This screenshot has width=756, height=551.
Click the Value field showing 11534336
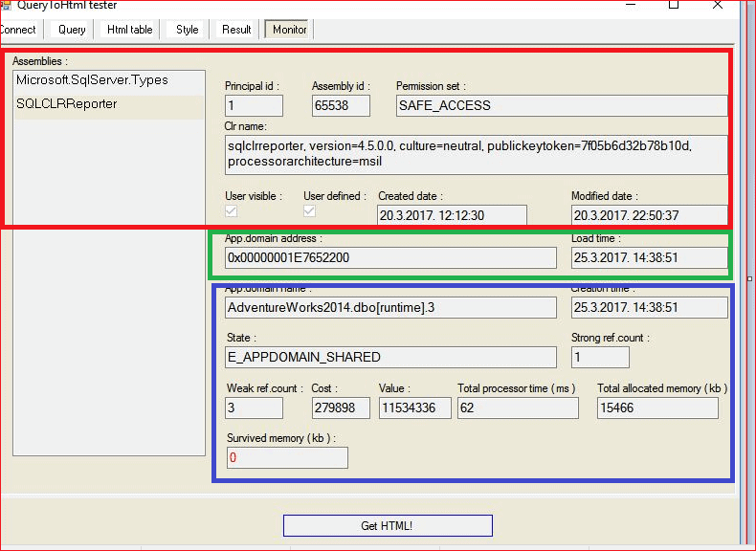click(x=415, y=408)
